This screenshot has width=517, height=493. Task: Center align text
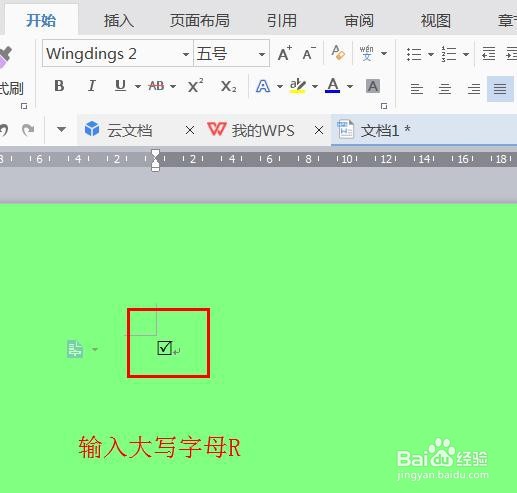coord(445,89)
